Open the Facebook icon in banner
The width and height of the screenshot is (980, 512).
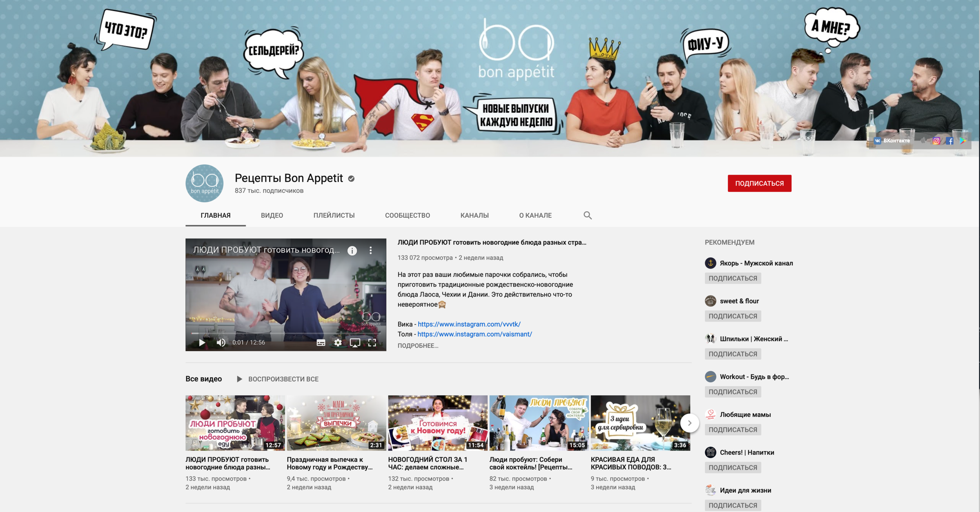pyautogui.click(x=949, y=141)
